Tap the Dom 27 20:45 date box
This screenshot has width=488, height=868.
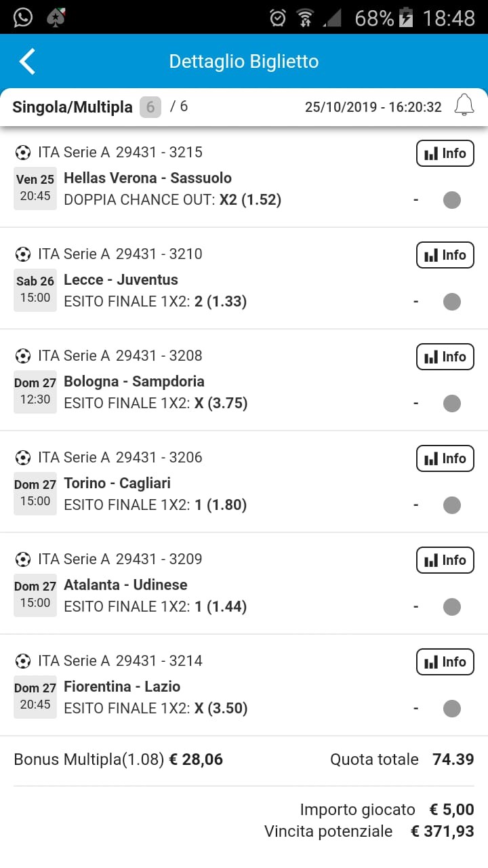point(35,696)
